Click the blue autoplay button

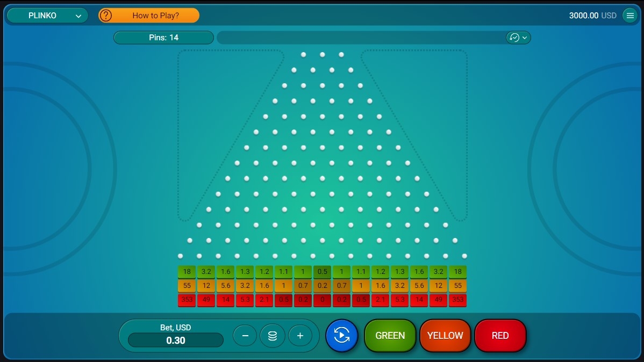point(342,336)
